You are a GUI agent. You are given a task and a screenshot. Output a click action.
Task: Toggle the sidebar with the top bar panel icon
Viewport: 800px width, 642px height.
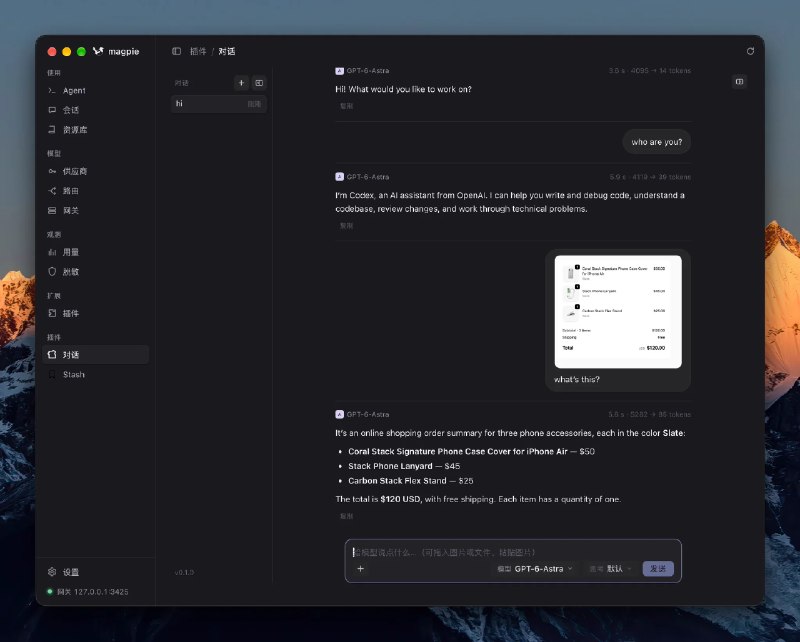(x=177, y=52)
